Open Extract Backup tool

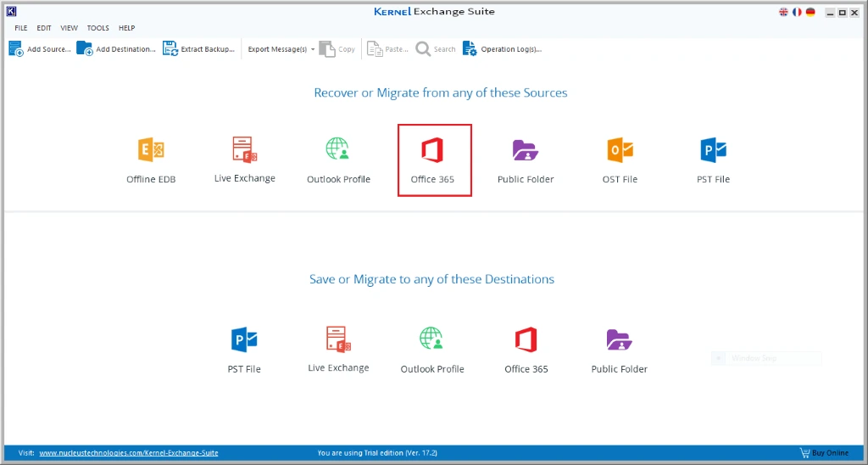point(198,48)
